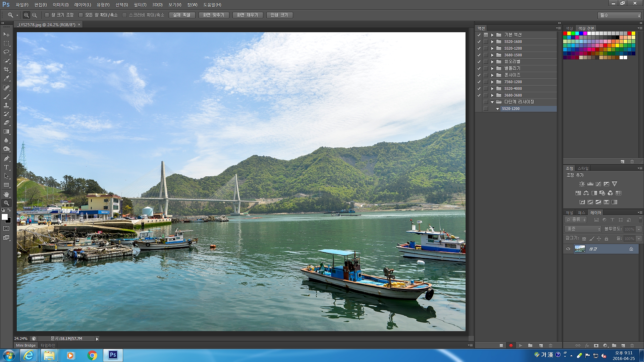Select the Eyedropper tool
Image resolution: width=644 pixels, height=362 pixels.
pyautogui.click(x=6, y=78)
